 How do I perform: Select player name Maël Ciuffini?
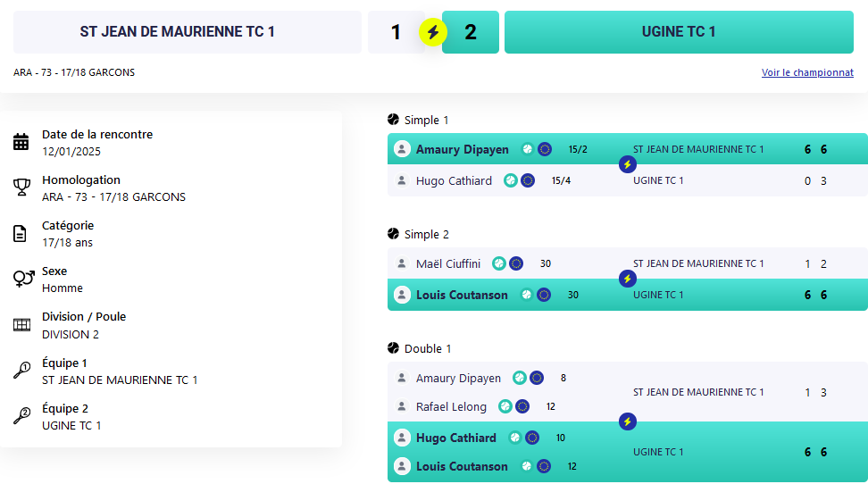(448, 263)
